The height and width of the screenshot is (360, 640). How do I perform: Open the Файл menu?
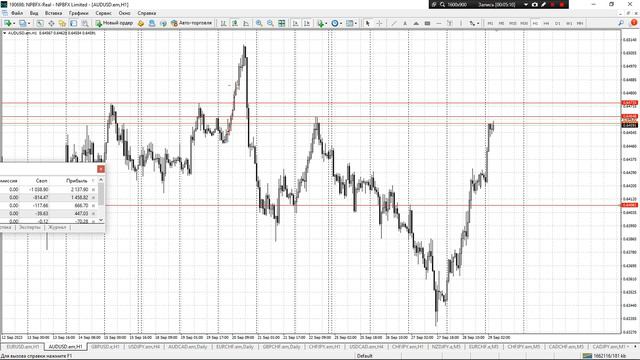[17, 13]
